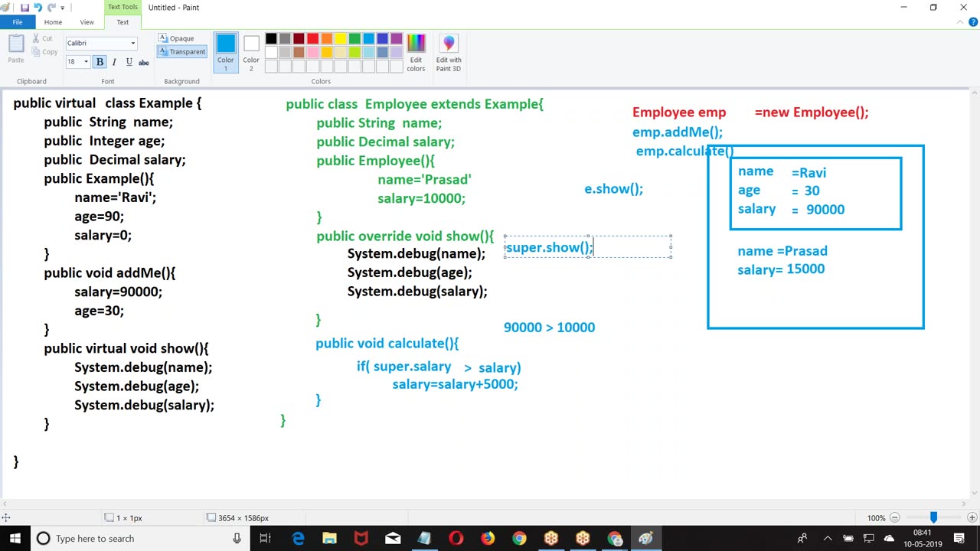The height and width of the screenshot is (551, 980).
Task: Open Opera browser from taskbar
Action: click(x=456, y=539)
